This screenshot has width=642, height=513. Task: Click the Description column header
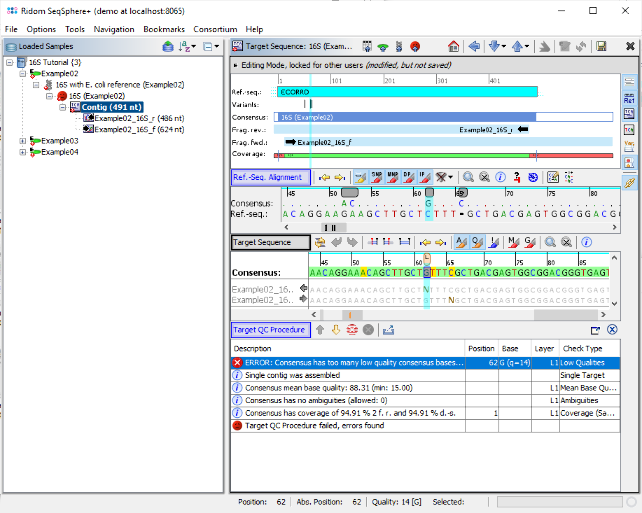(348, 349)
